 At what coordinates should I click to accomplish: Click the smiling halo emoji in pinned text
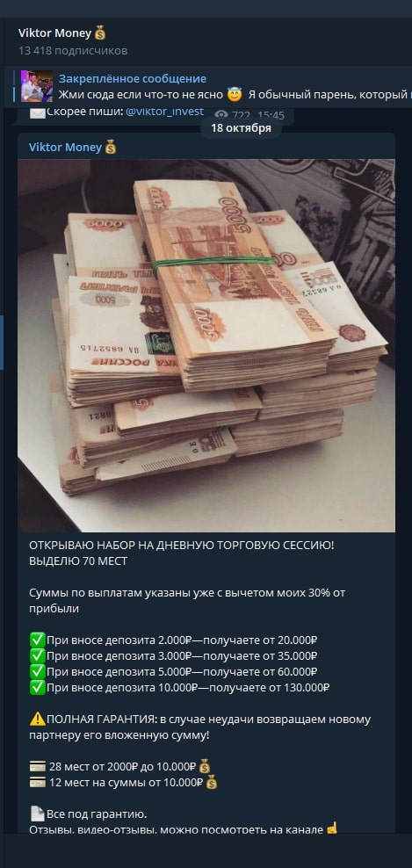pyautogui.click(x=235, y=95)
